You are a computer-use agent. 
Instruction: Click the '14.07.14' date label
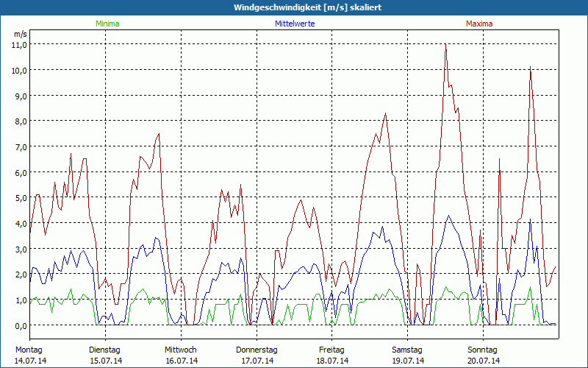pos(30,361)
